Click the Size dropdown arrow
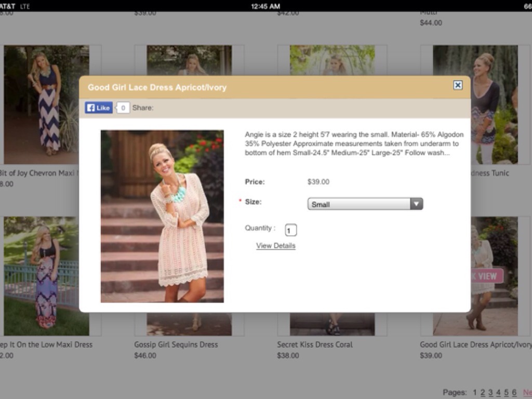The width and height of the screenshot is (532, 399). 416,204
